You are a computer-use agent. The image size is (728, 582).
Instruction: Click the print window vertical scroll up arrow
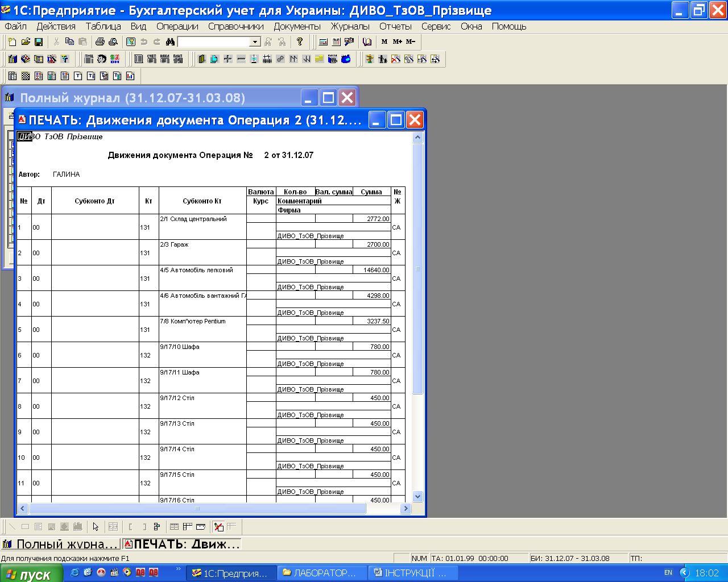click(418, 137)
